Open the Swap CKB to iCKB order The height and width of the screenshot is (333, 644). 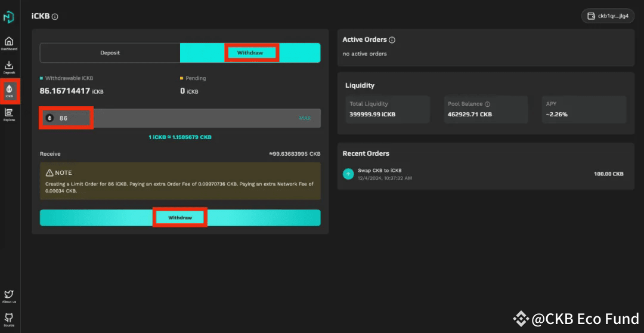(379, 171)
